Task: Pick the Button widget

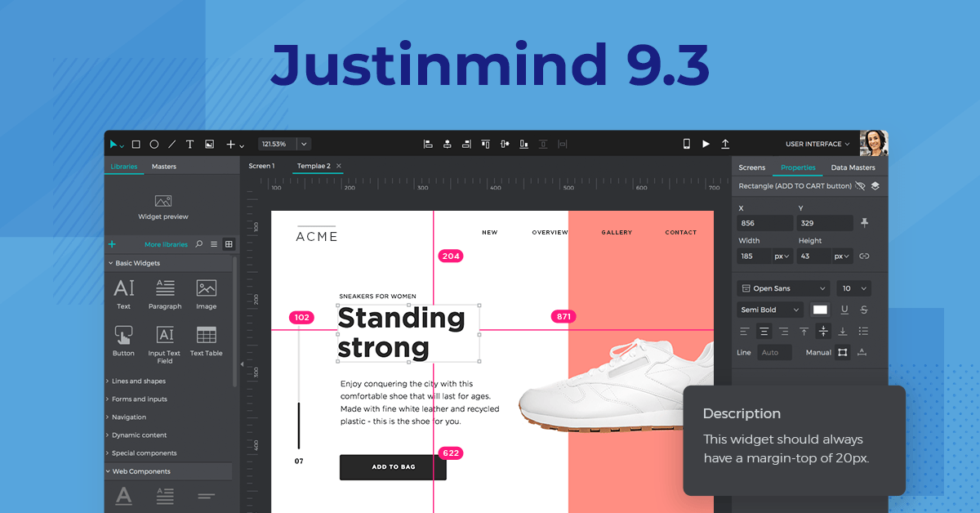Action: coord(124,341)
